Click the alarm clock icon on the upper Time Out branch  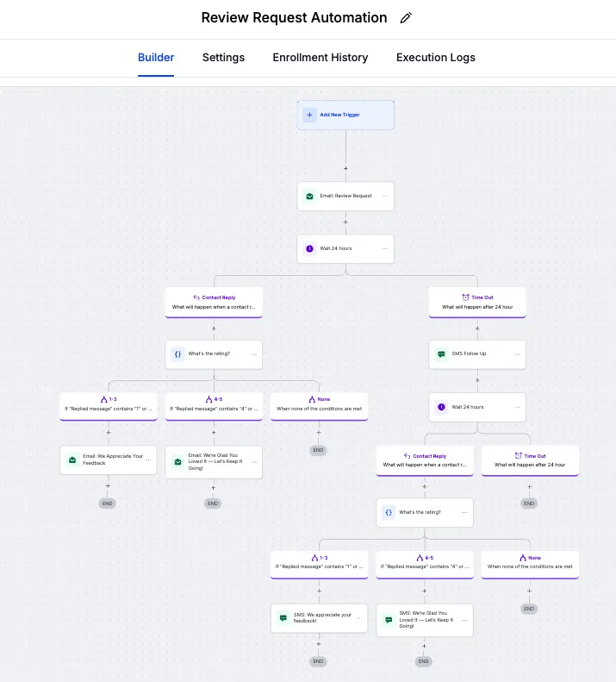[465, 297]
